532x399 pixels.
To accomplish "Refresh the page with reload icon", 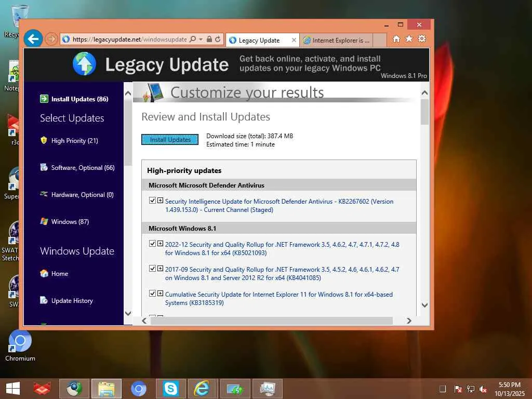I will (x=218, y=39).
